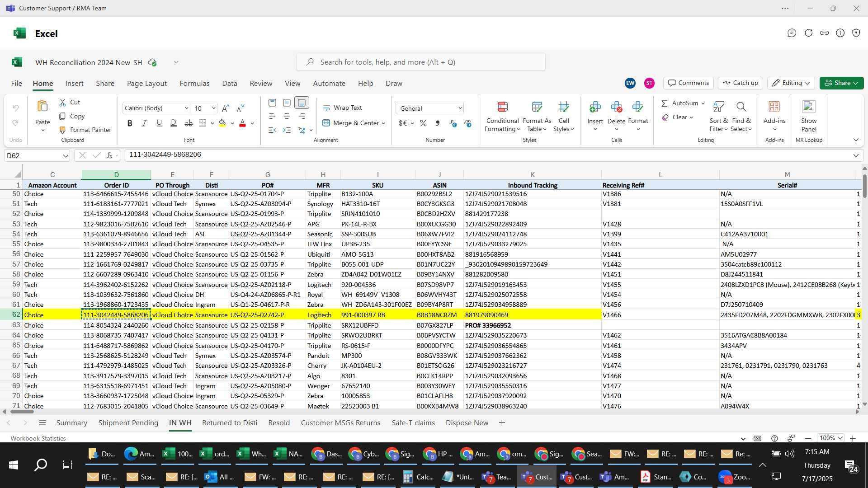Apply Percent Style number format
Image resolution: width=868 pixels, height=488 pixels.
[423, 123]
